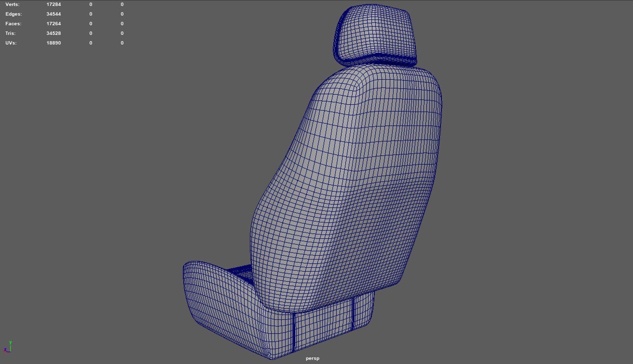633x364 pixels.
Task: Select the seat headrest mesh
Action: [375, 35]
